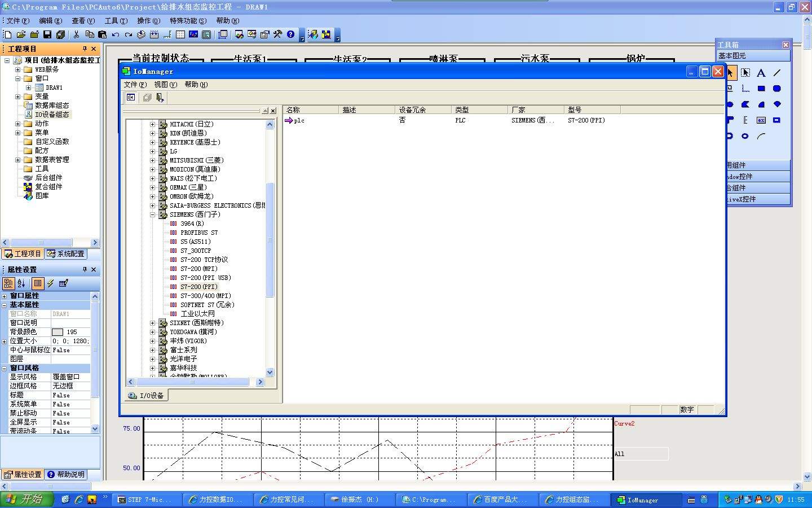This screenshot has width=812, height=508.
Task: Select the arrow pointer tool in toolbox
Action: [731, 73]
